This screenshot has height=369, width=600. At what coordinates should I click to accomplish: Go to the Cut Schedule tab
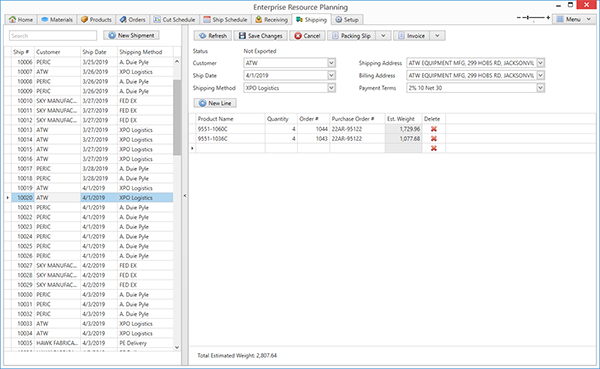point(174,20)
